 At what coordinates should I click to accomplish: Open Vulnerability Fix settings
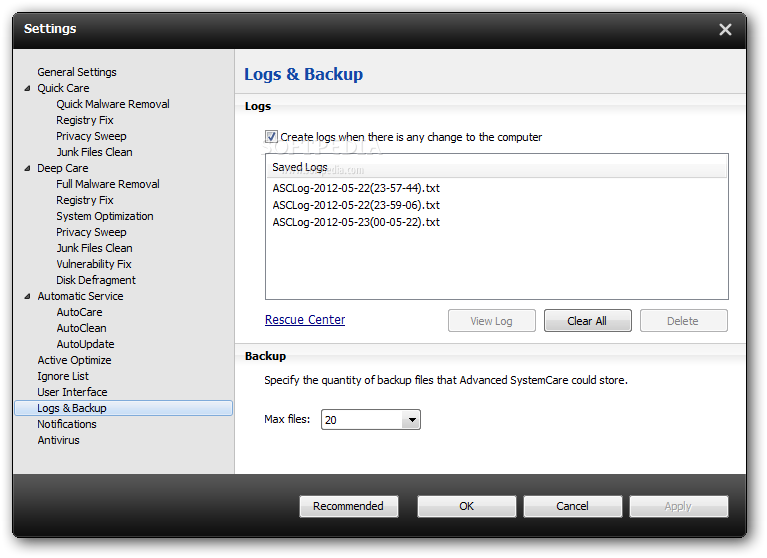(93, 264)
